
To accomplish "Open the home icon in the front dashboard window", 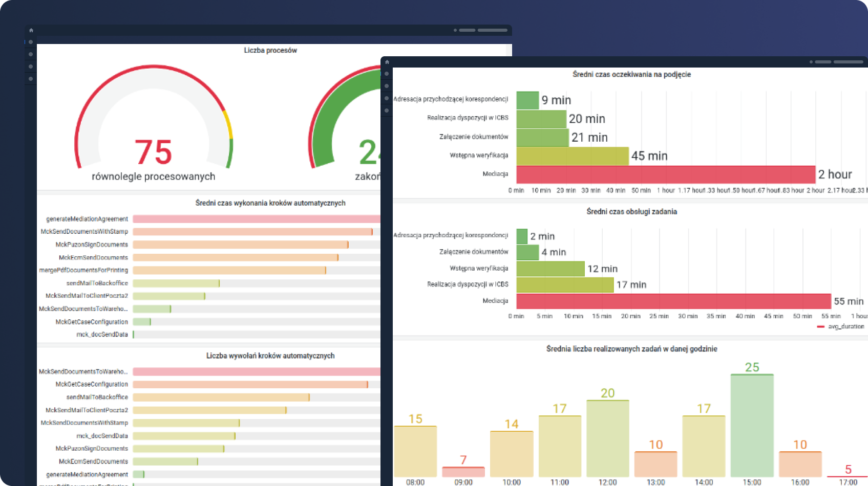I will tap(387, 62).
